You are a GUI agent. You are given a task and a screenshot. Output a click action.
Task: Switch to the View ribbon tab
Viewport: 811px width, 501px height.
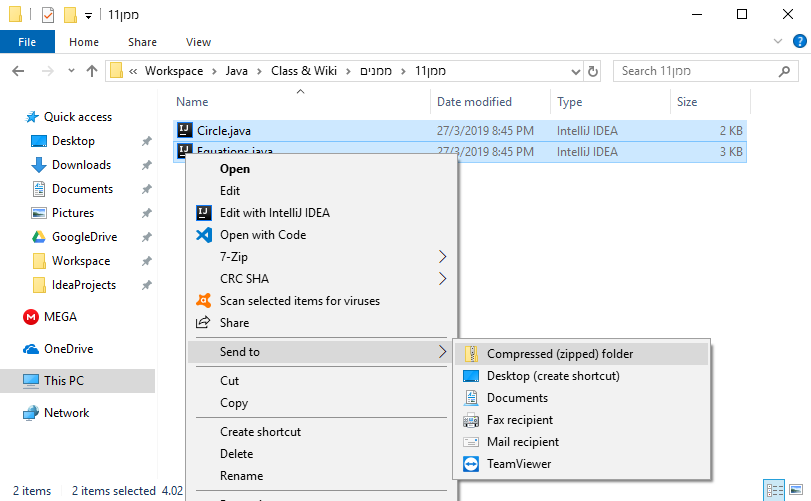198,42
